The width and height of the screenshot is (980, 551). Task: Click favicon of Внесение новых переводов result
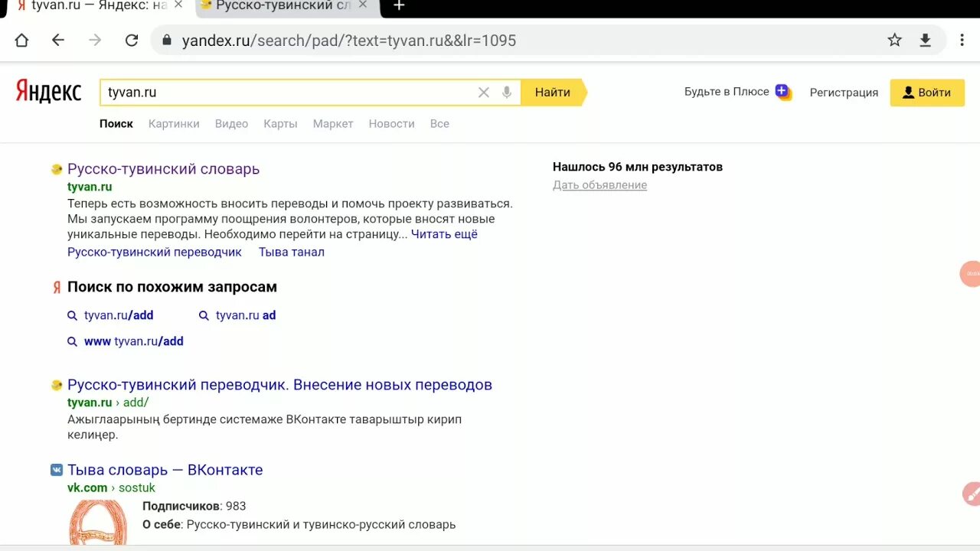[x=57, y=385]
